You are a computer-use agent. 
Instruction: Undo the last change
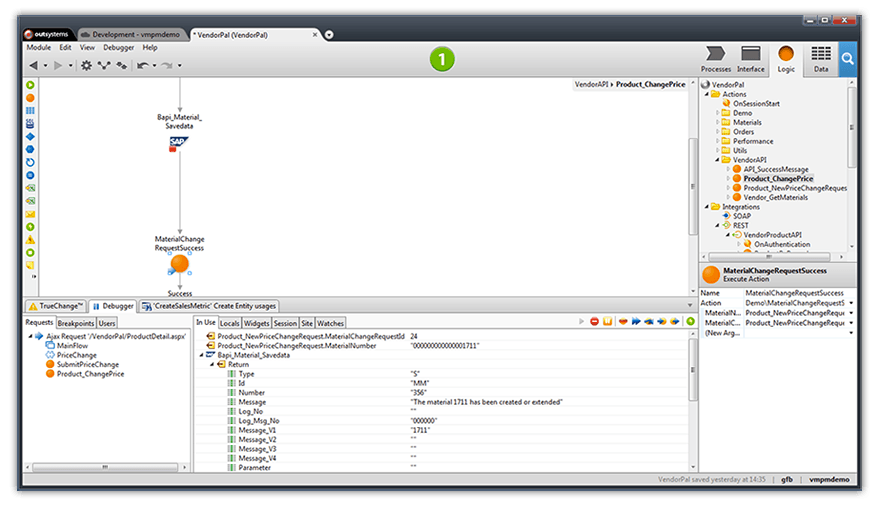(x=143, y=66)
